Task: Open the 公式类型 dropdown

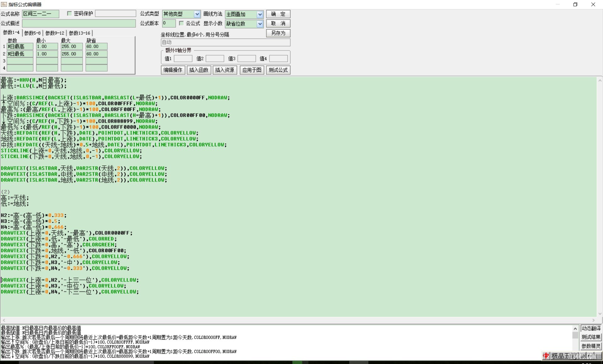Action: [x=197, y=14]
